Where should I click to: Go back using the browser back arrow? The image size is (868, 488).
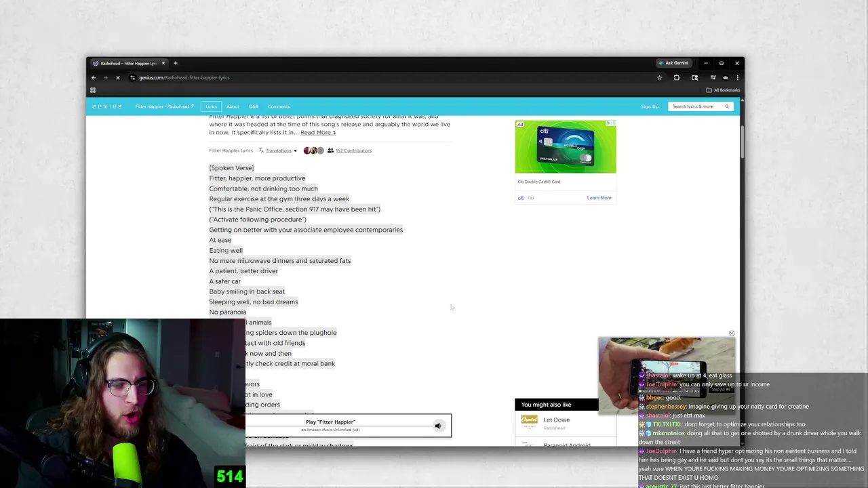(x=94, y=77)
